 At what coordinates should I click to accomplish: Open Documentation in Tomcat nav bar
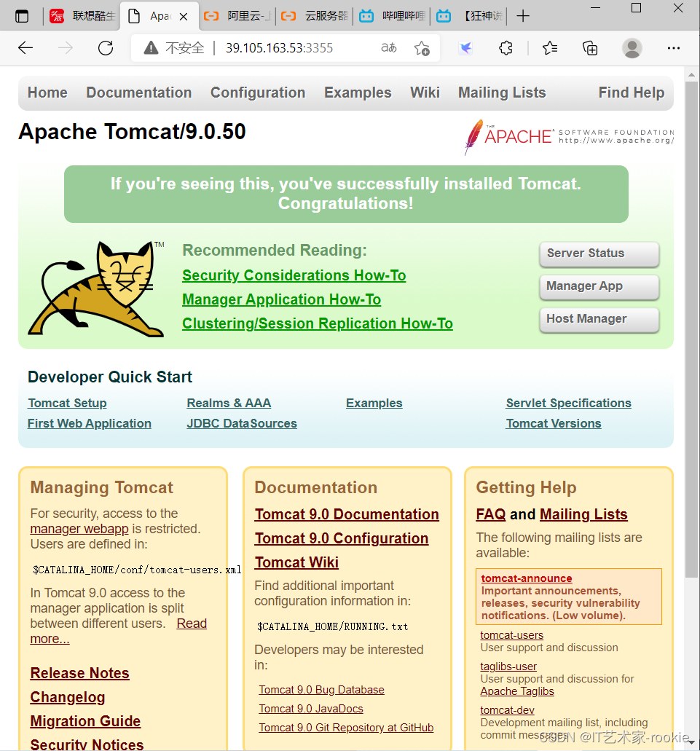coord(139,93)
